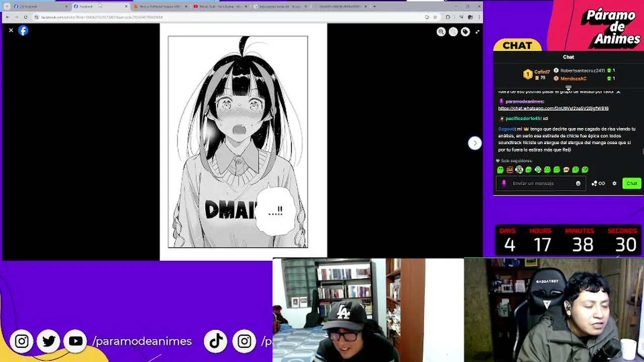Select the active second Facebook tab
Image resolution: width=644 pixels, height=362 pixels.
click(x=100, y=7)
